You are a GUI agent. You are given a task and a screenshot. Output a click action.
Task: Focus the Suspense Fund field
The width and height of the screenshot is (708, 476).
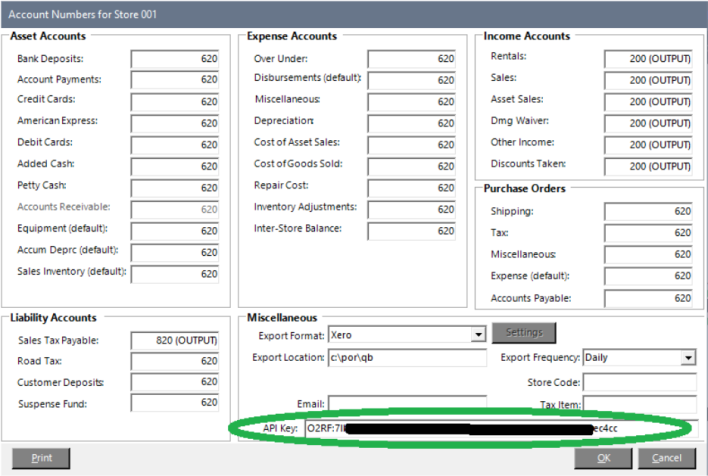click(175, 402)
